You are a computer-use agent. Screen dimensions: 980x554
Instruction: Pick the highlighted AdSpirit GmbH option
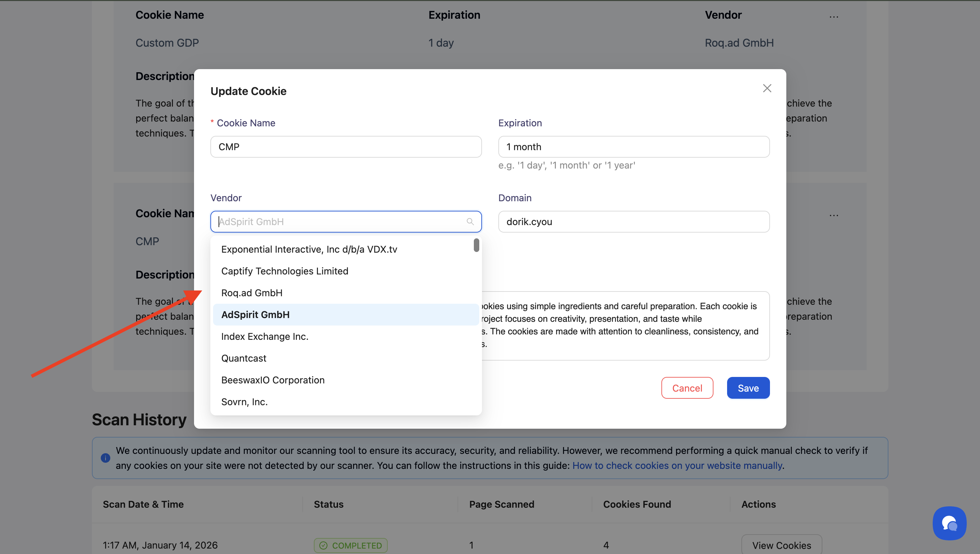(255, 315)
